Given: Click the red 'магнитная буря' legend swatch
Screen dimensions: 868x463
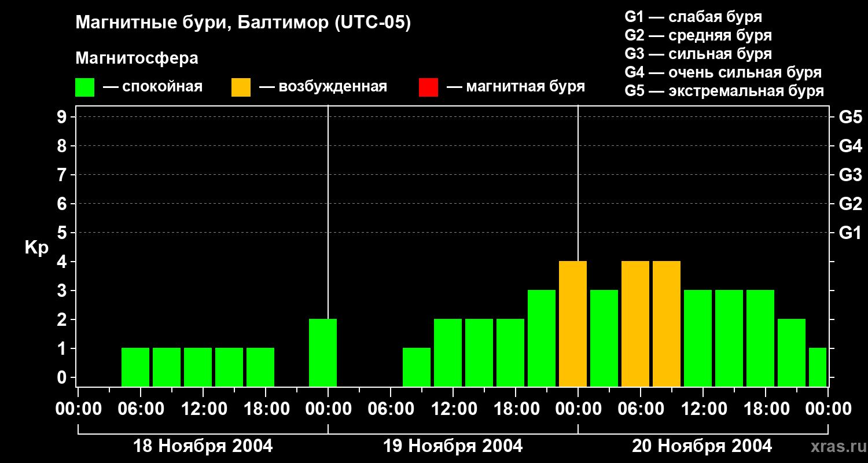Looking at the screenshot, I should click(428, 87).
